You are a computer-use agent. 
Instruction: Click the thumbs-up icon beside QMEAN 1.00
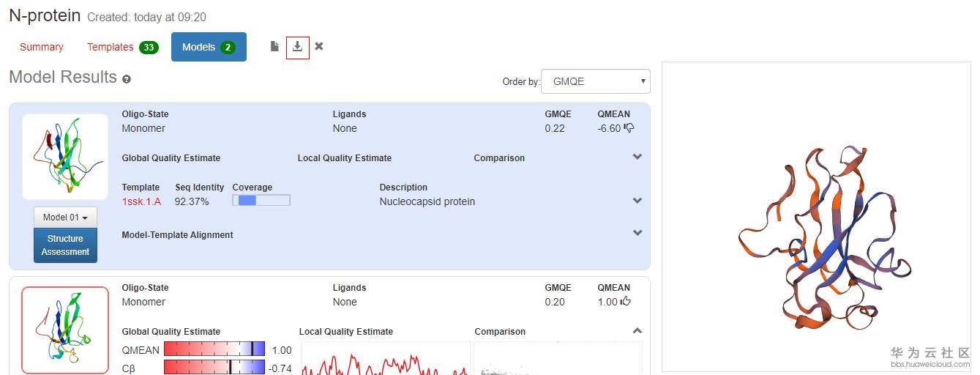626,302
